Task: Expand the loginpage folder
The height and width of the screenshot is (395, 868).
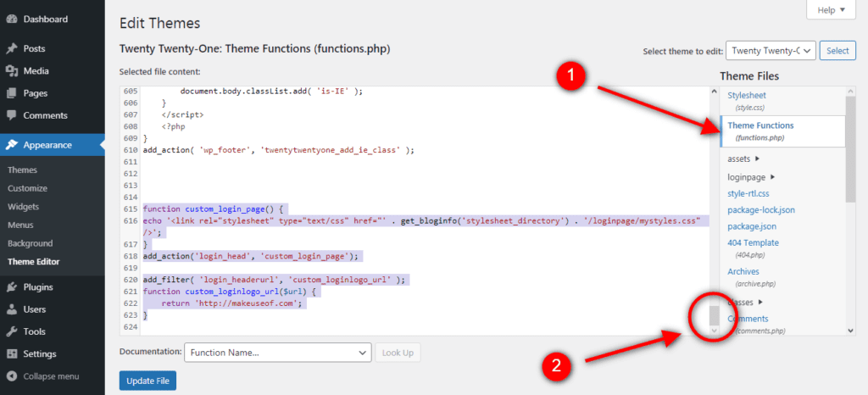Action: tap(751, 177)
